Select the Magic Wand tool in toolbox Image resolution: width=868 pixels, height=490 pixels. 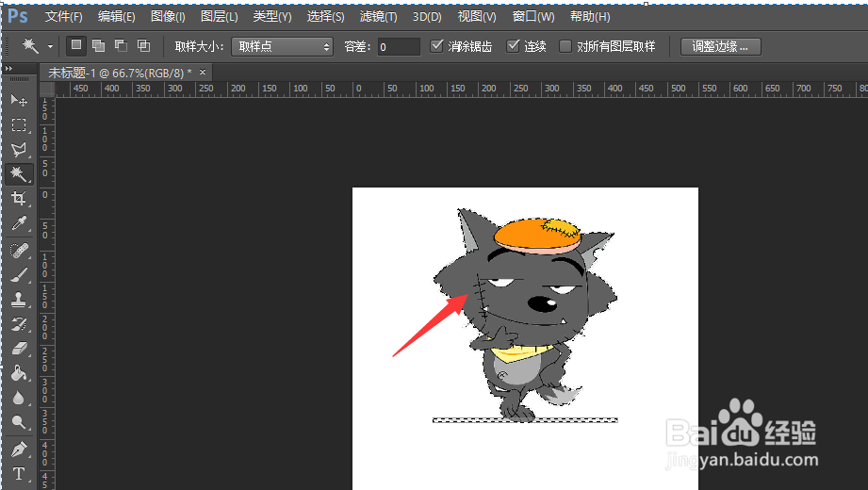click(19, 174)
